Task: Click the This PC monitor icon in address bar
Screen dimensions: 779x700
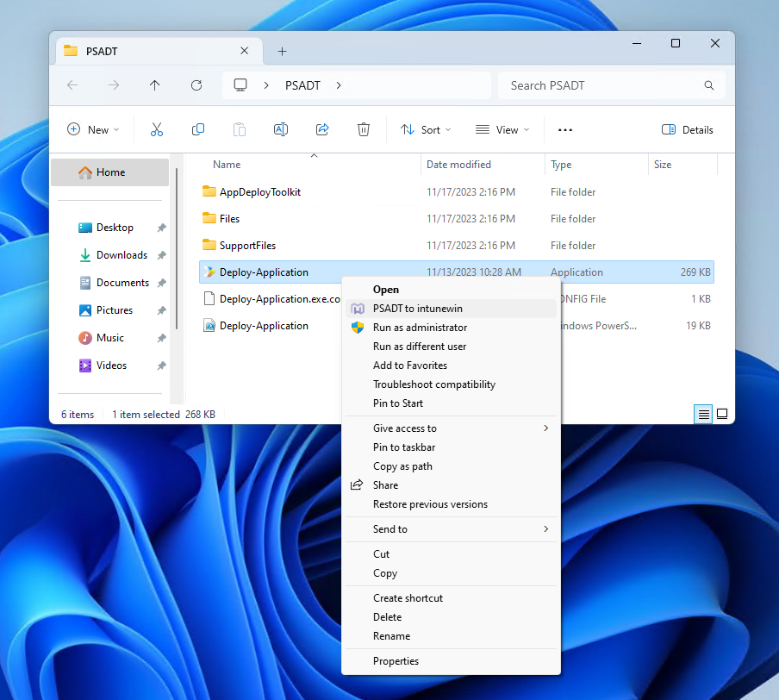Action: pos(240,85)
